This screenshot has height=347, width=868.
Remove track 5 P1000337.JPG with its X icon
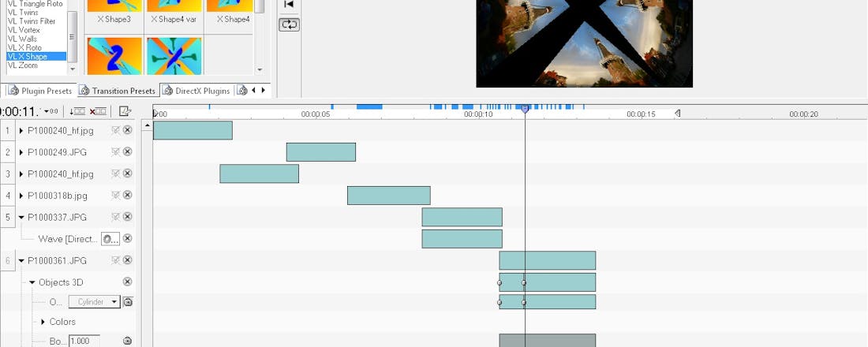pyautogui.click(x=127, y=216)
